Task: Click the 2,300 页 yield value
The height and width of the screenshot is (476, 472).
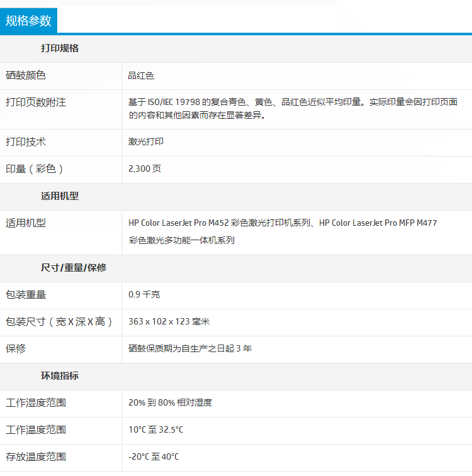Action: pyautogui.click(x=145, y=169)
